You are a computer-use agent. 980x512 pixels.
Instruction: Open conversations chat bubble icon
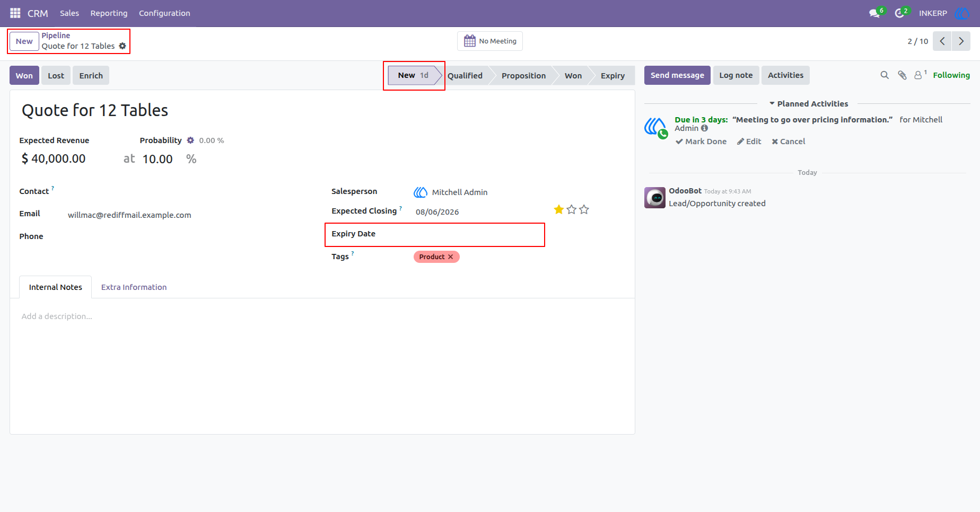point(875,13)
